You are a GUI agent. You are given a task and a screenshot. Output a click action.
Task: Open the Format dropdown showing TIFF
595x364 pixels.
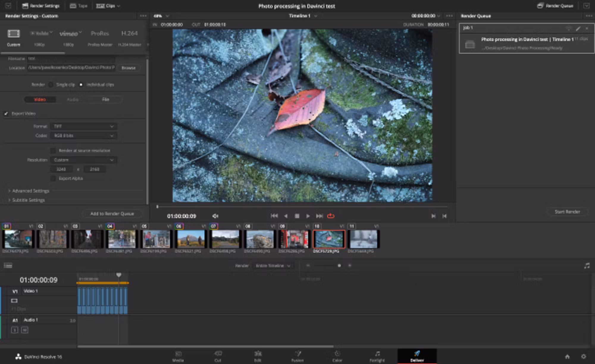click(x=84, y=126)
